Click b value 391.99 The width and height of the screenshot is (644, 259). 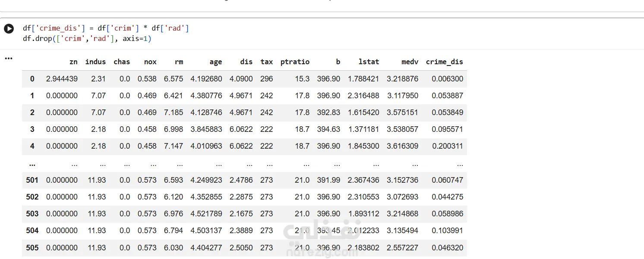point(328,180)
